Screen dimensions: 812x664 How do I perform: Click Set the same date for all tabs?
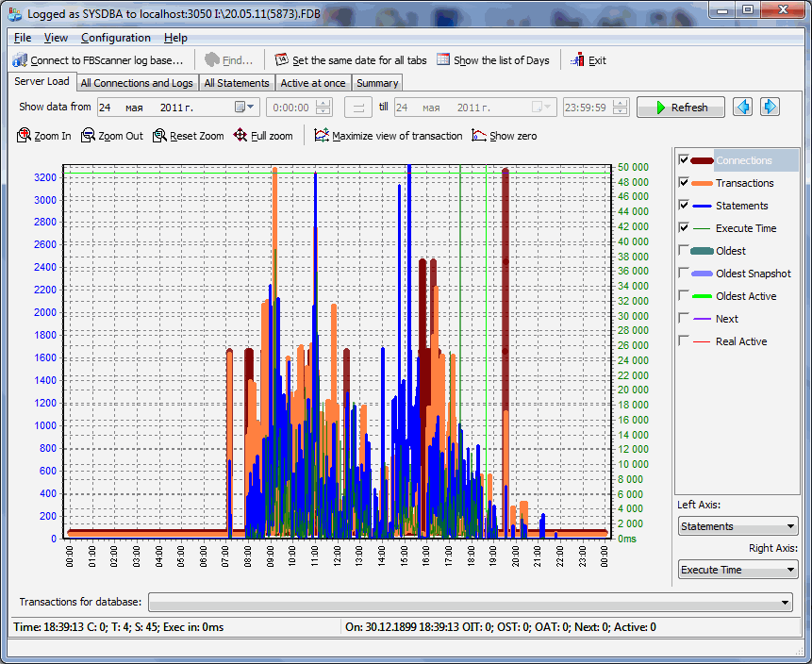click(x=350, y=60)
